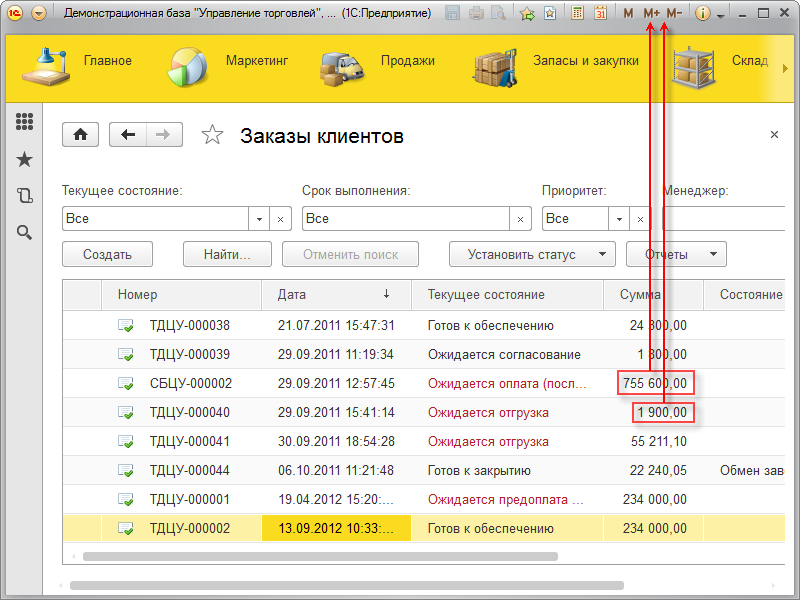Image resolution: width=800 pixels, height=600 pixels.
Task: View history via sidebar scroll icon
Action: (24, 195)
